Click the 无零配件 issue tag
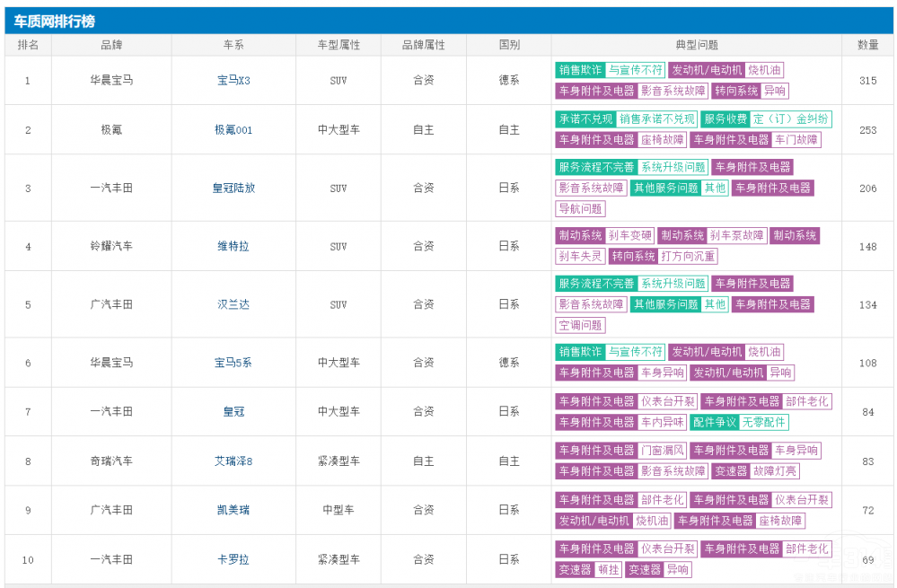Viewport: 897px width, 588px height. point(764,422)
